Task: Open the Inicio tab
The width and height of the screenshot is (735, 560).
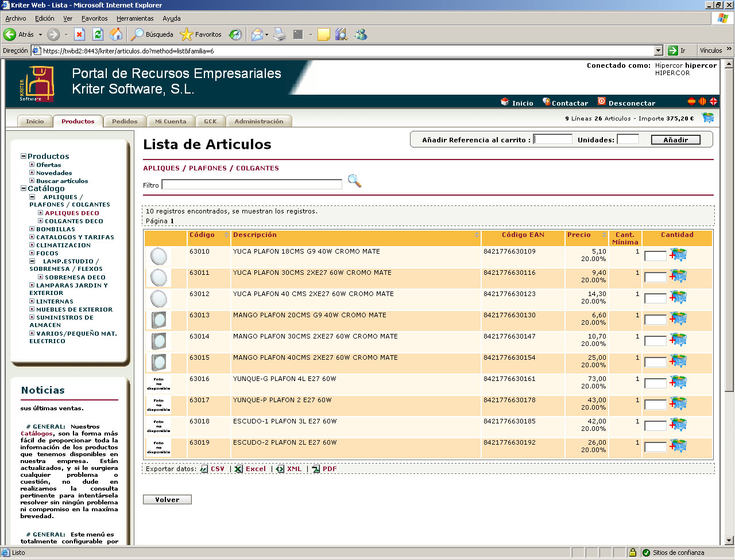Action: [x=35, y=121]
